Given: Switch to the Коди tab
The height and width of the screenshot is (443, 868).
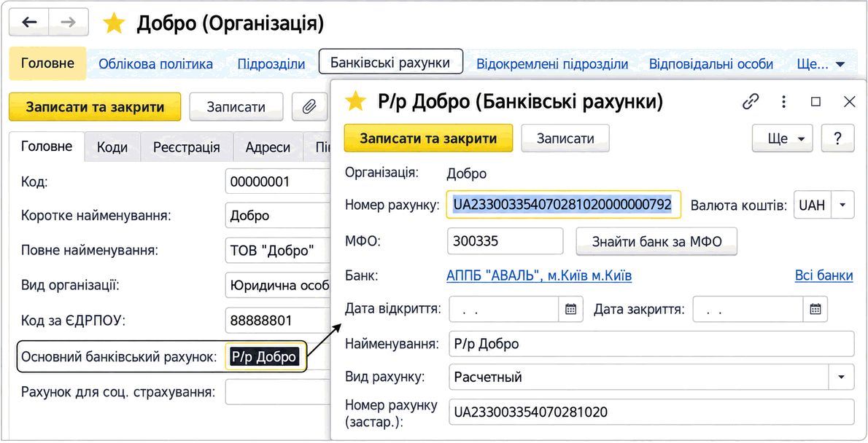Looking at the screenshot, I should (x=112, y=147).
